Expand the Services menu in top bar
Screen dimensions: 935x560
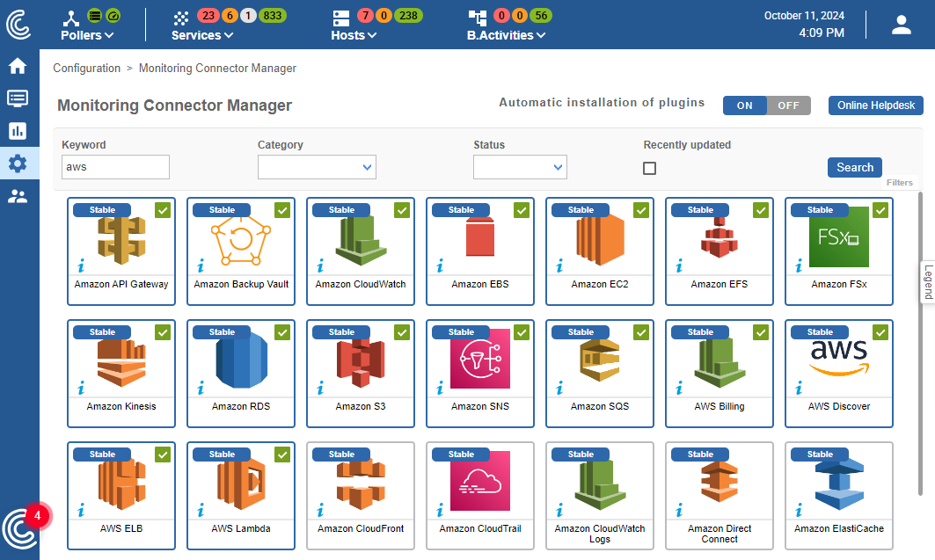pos(201,35)
